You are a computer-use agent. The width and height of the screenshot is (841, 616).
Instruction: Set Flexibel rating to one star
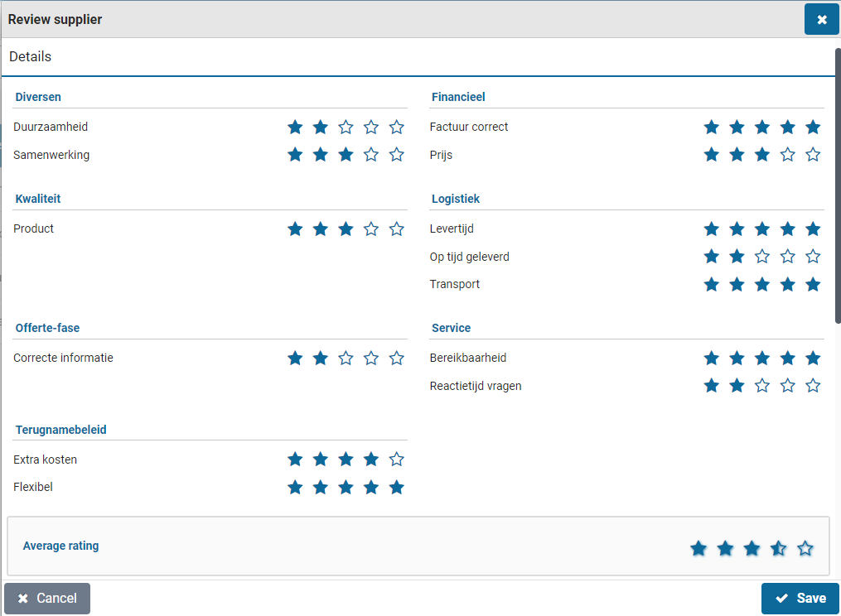[x=295, y=487]
